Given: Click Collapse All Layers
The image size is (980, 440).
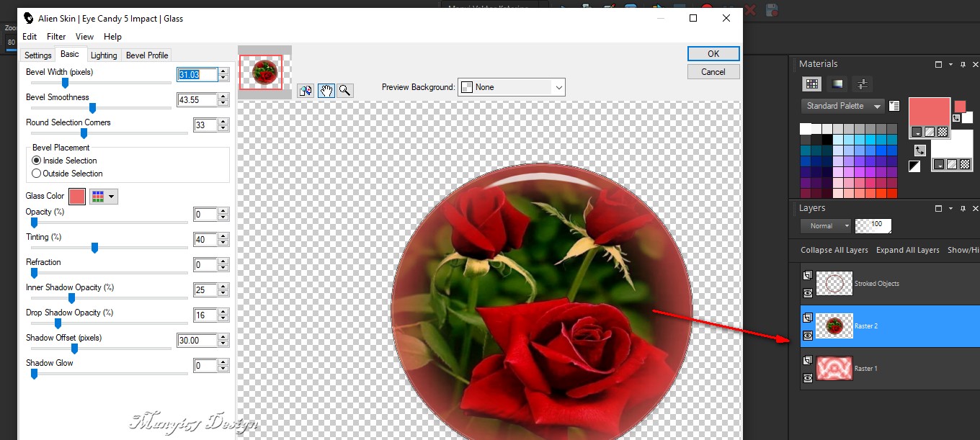Looking at the screenshot, I should point(834,250).
